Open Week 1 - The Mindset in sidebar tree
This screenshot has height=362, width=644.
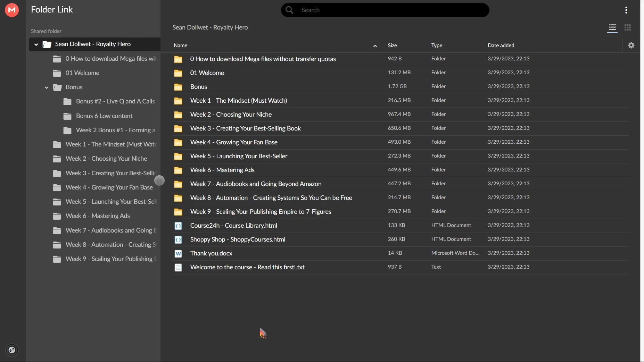pyautogui.click(x=111, y=144)
